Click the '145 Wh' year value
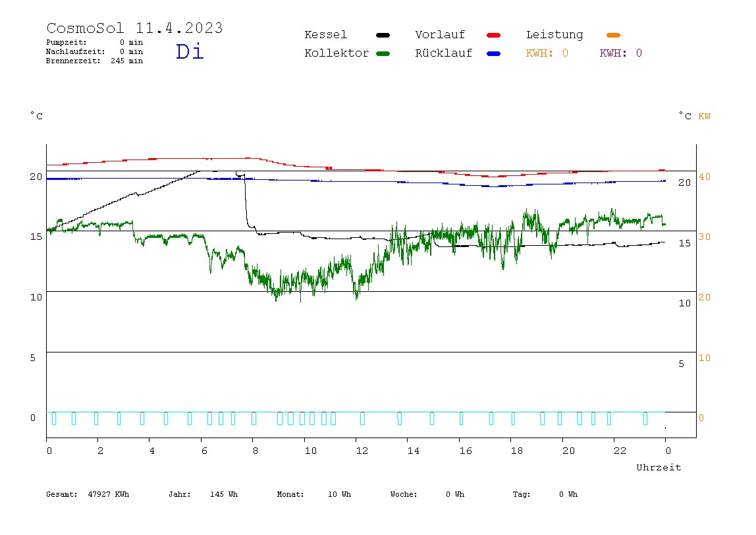This screenshot has height=535, width=756. pyautogui.click(x=224, y=494)
